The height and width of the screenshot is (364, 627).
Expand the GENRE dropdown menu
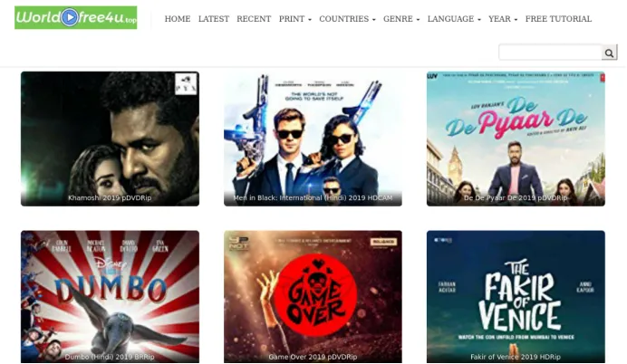(x=401, y=19)
